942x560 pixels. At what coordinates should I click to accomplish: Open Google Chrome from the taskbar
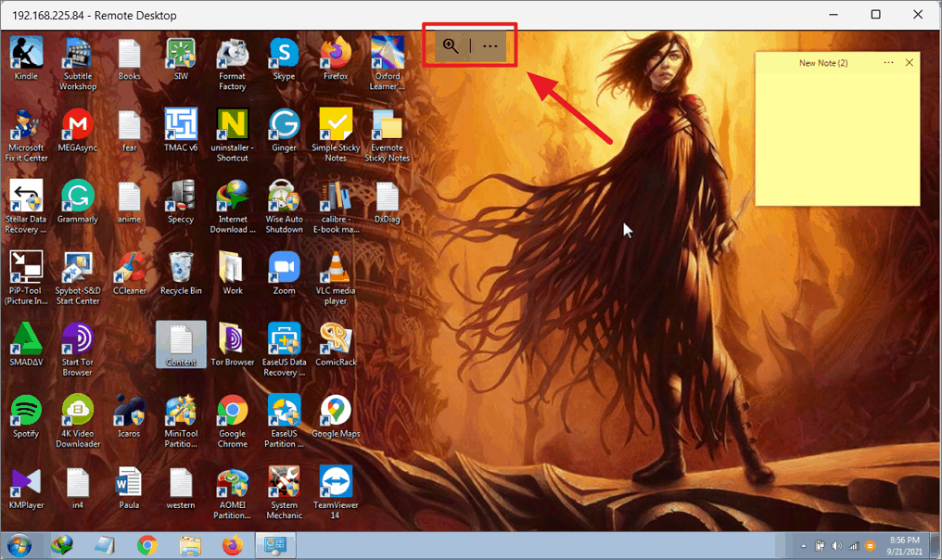pos(147,546)
